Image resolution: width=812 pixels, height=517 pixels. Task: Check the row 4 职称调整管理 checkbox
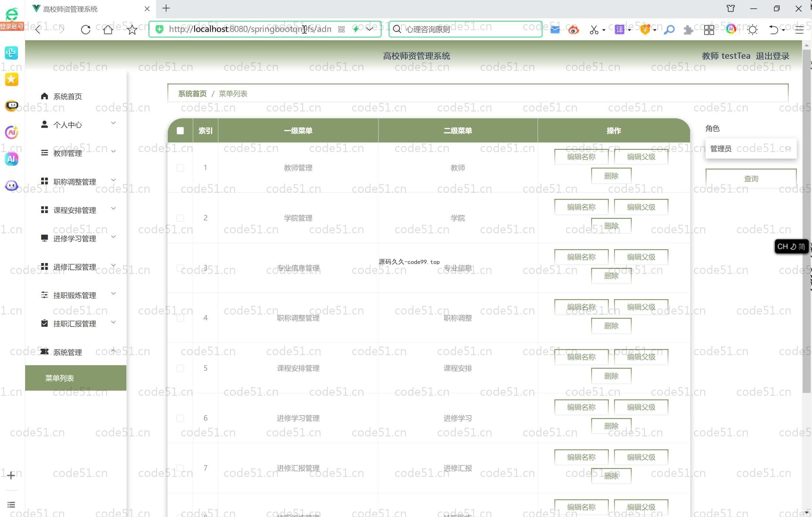pos(180,318)
